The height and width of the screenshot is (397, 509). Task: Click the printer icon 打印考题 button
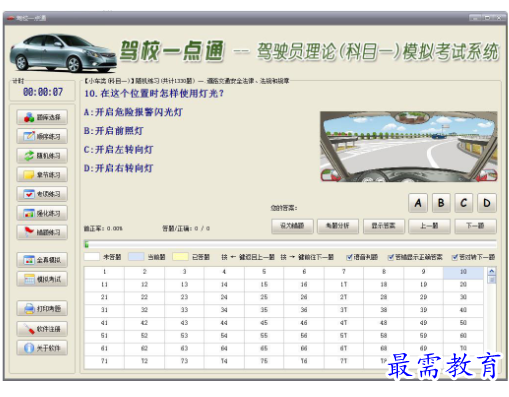pos(42,309)
